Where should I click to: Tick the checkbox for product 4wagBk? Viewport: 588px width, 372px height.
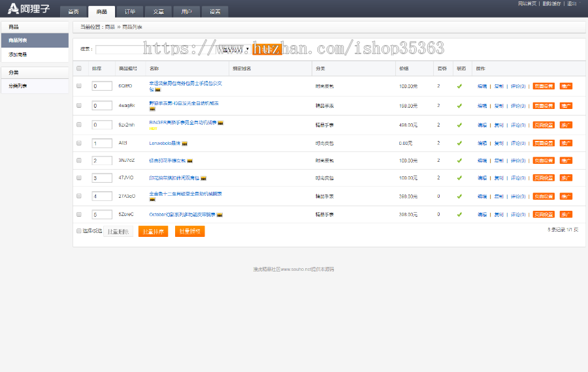pyautogui.click(x=79, y=105)
